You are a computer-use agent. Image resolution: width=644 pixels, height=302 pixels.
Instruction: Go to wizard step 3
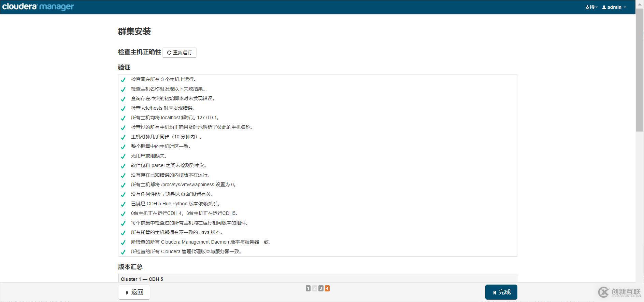click(321, 288)
